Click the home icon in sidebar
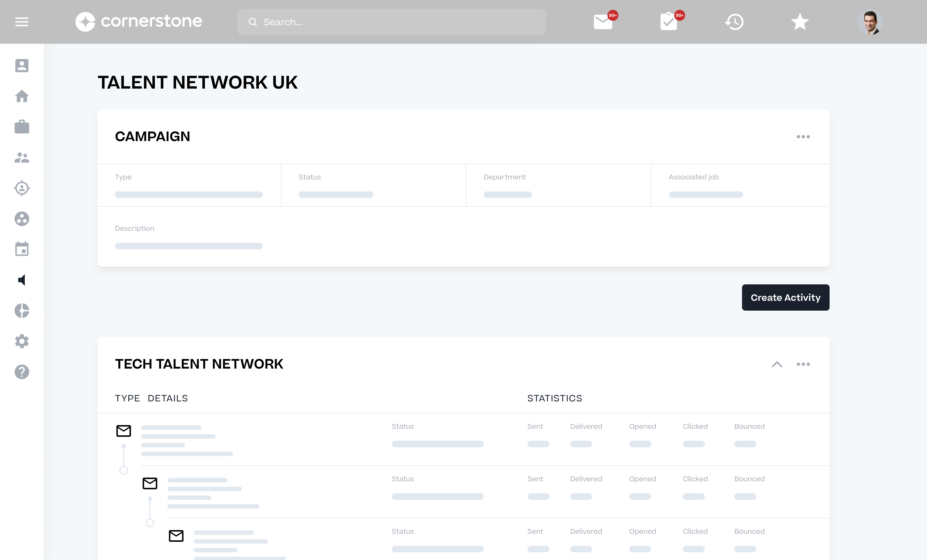 coord(22,96)
